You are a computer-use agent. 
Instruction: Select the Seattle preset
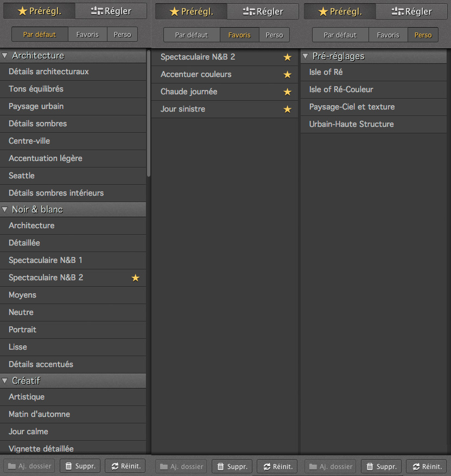[x=73, y=176]
